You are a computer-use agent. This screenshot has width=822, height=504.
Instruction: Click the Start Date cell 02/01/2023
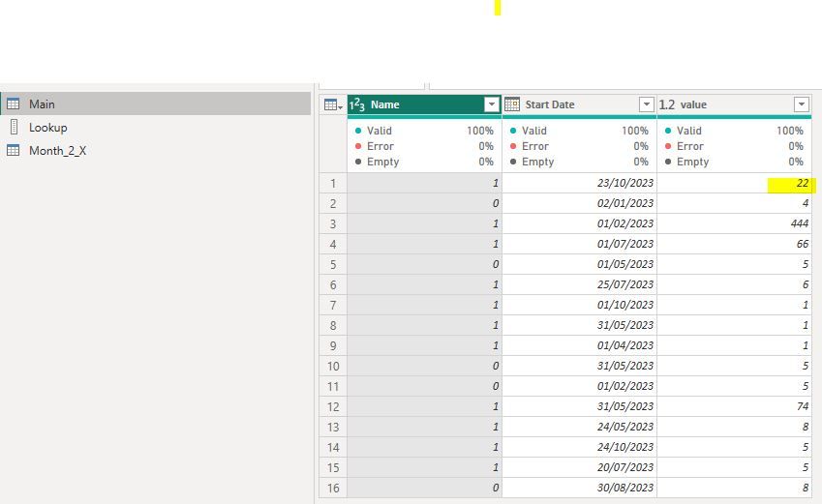click(x=579, y=203)
